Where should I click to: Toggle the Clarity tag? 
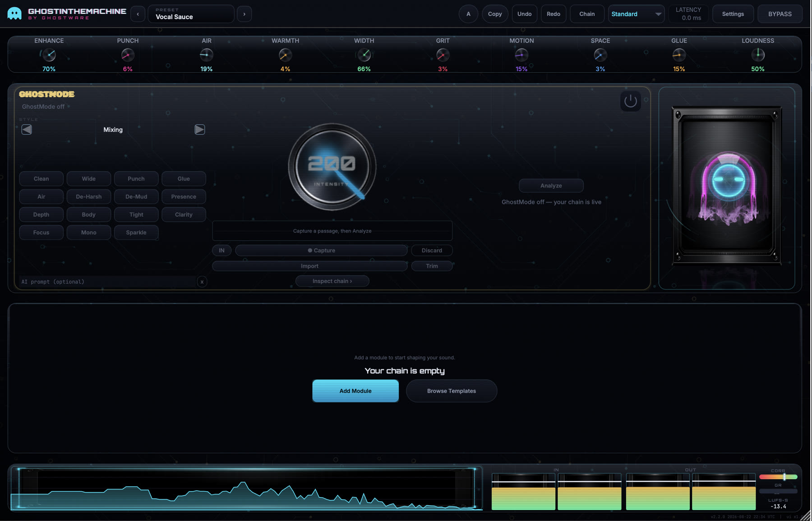coord(184,215)
